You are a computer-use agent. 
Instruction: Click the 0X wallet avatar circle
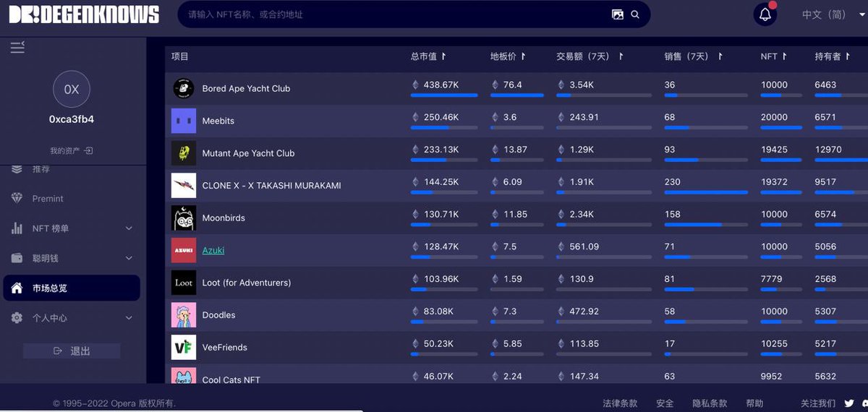[72, 90]
